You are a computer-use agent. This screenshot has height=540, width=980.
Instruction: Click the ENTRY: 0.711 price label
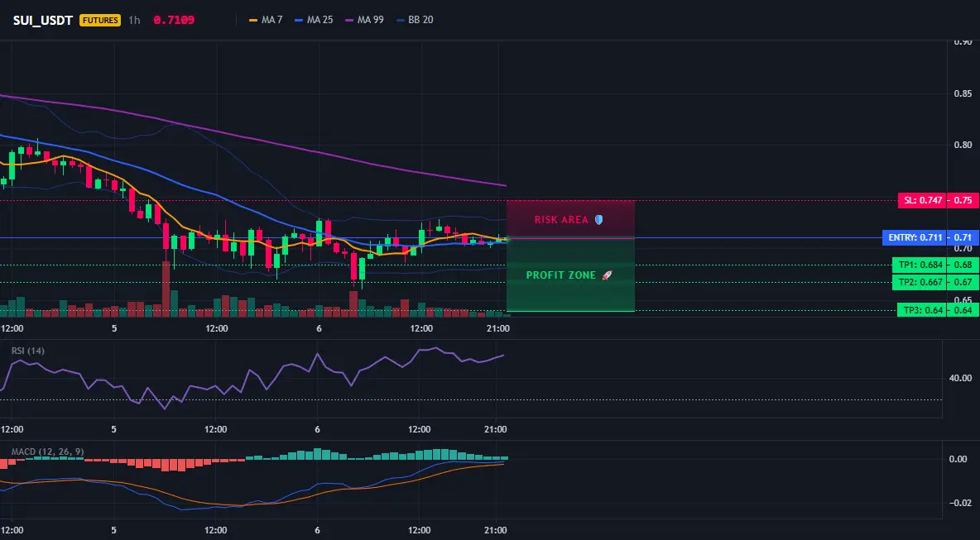coord(913,238)
